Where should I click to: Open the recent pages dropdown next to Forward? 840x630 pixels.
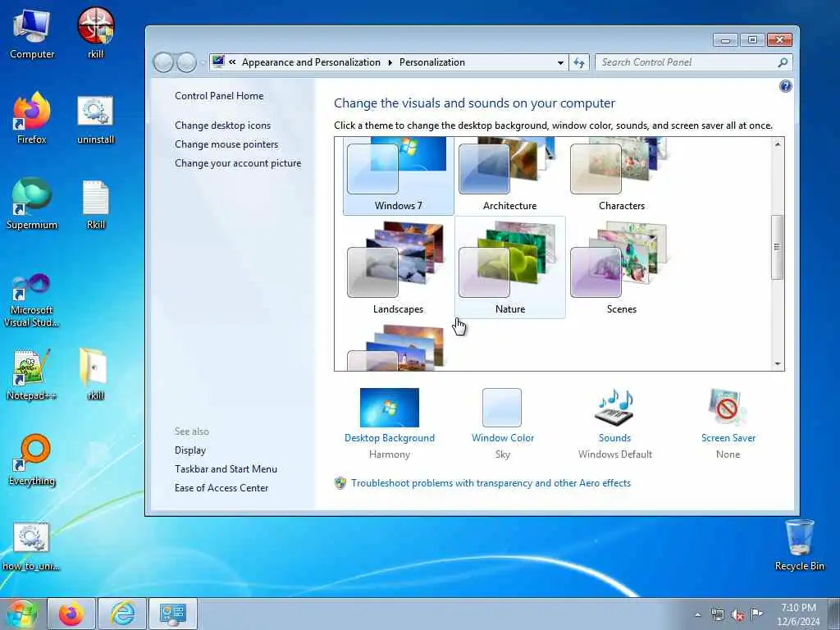point(203,63)
